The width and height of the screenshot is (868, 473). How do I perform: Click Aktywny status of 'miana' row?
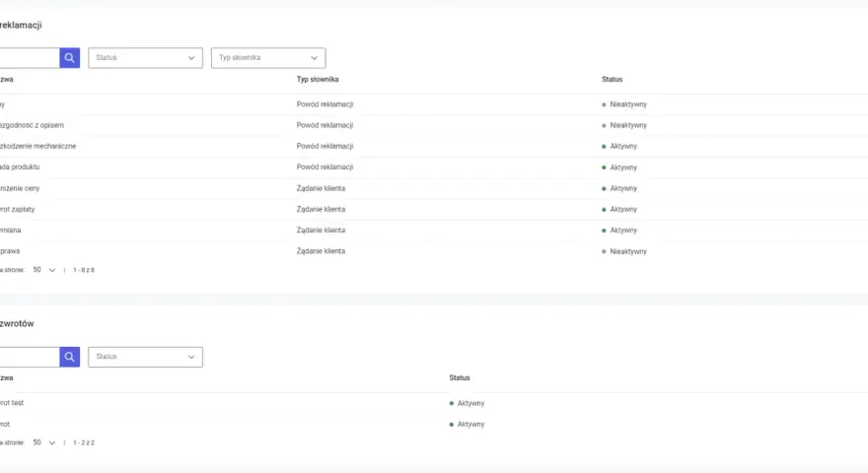(619, 231)
